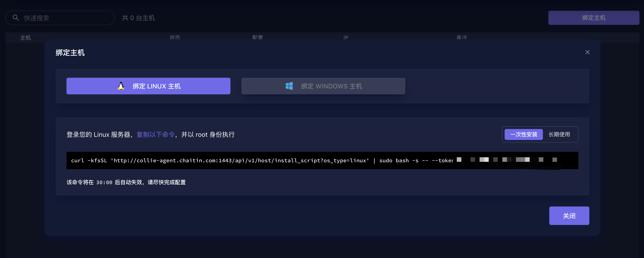Switch to the 长期使用 mode
The height and width of the screenshot is (258, 644).
(x=559, y=134)
